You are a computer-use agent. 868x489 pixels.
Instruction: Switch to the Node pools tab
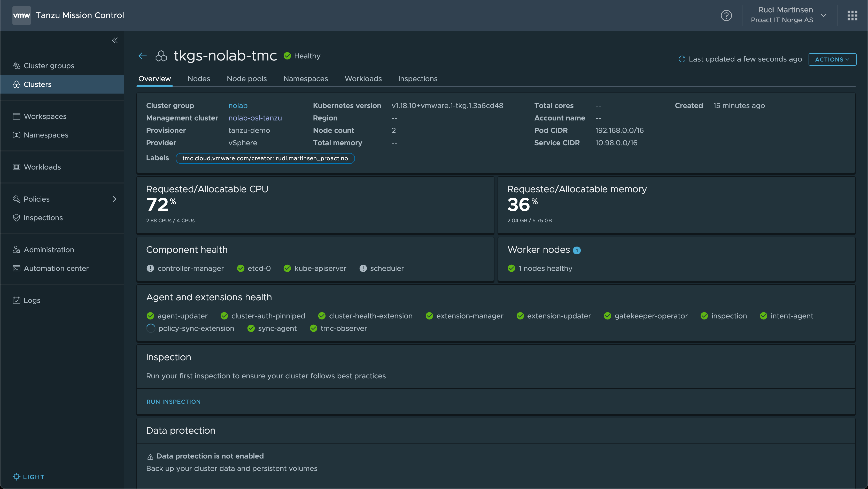pyautogui.click(x=247, y=79)
